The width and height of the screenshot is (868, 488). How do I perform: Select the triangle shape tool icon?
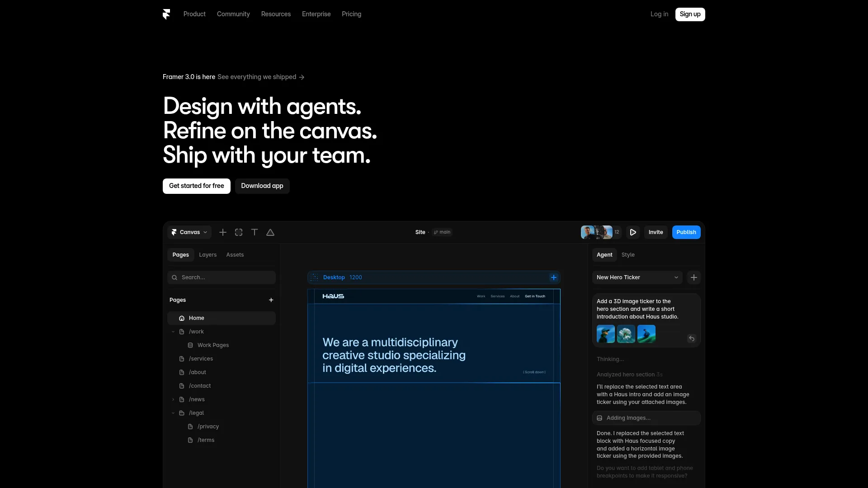270,232
